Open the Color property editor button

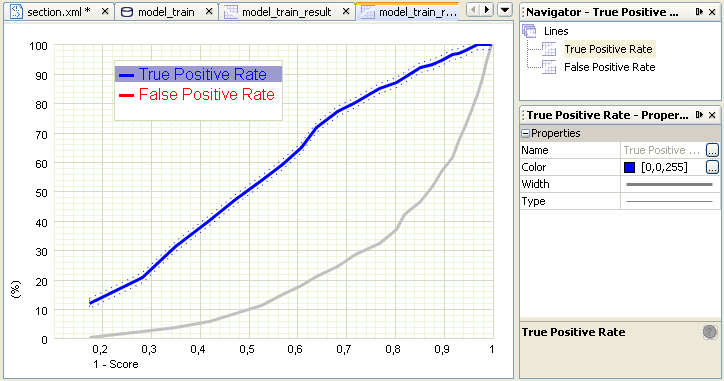pos(712,167)
